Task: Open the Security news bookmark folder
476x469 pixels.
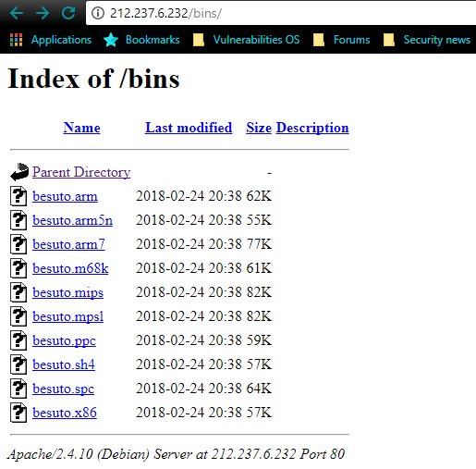Action: click(437, 40)
